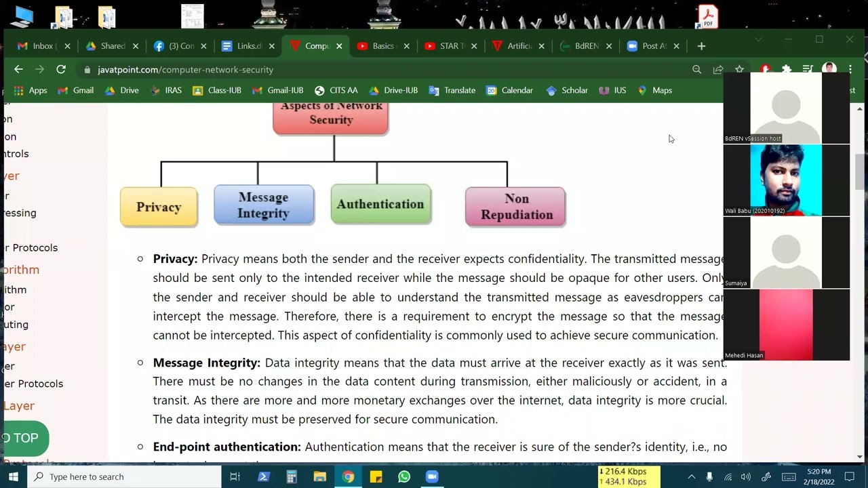Open the Windows Start menu

tap(13, 476)
